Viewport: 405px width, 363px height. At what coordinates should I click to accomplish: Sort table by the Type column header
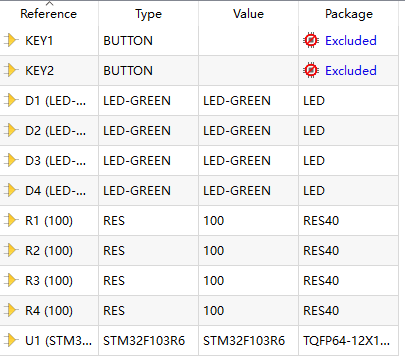[x=148, y=14]
